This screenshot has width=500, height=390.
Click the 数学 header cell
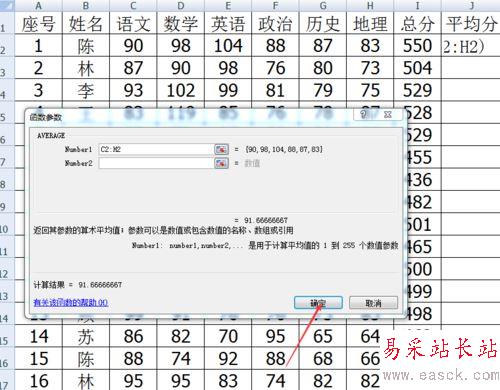181,23
